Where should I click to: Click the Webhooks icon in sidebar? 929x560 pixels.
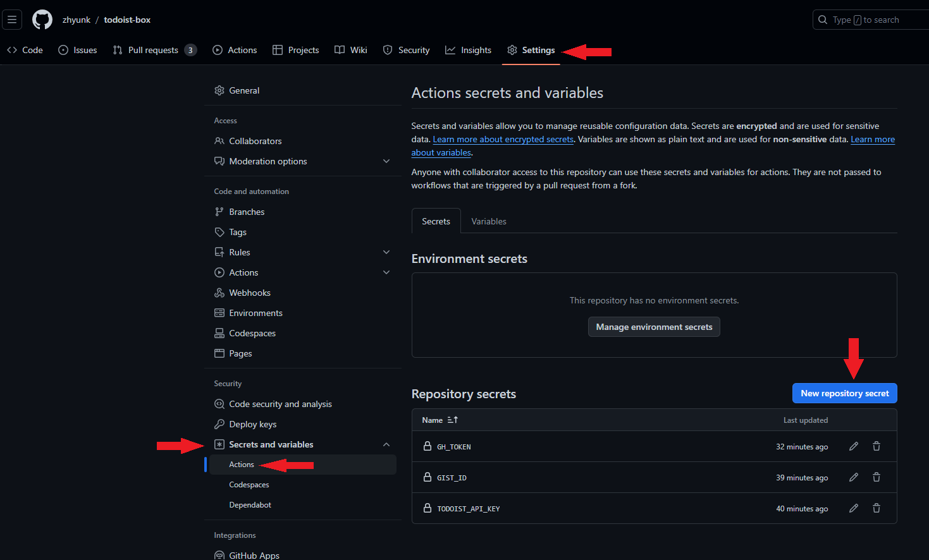(219, 293)
